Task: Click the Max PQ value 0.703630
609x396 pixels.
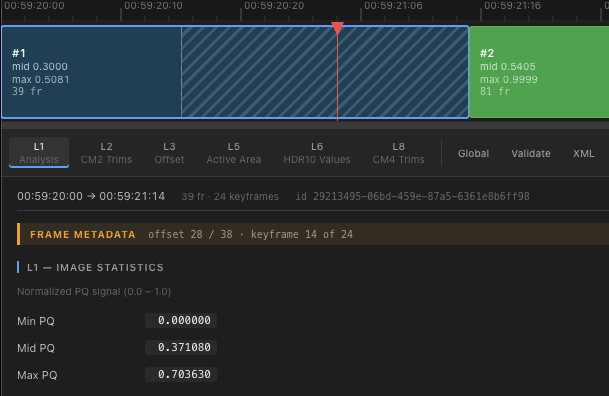Action: coord(181,374)
